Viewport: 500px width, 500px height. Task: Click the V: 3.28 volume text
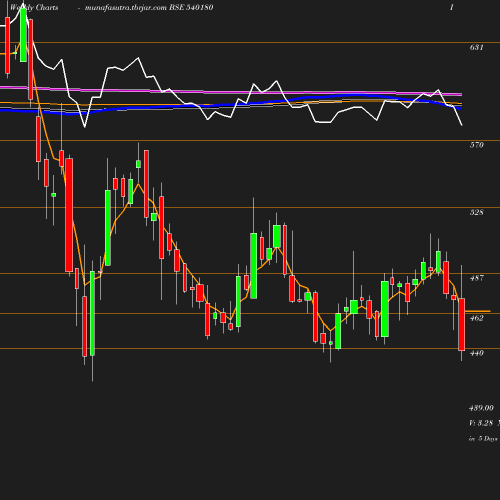tap(481, 423)
